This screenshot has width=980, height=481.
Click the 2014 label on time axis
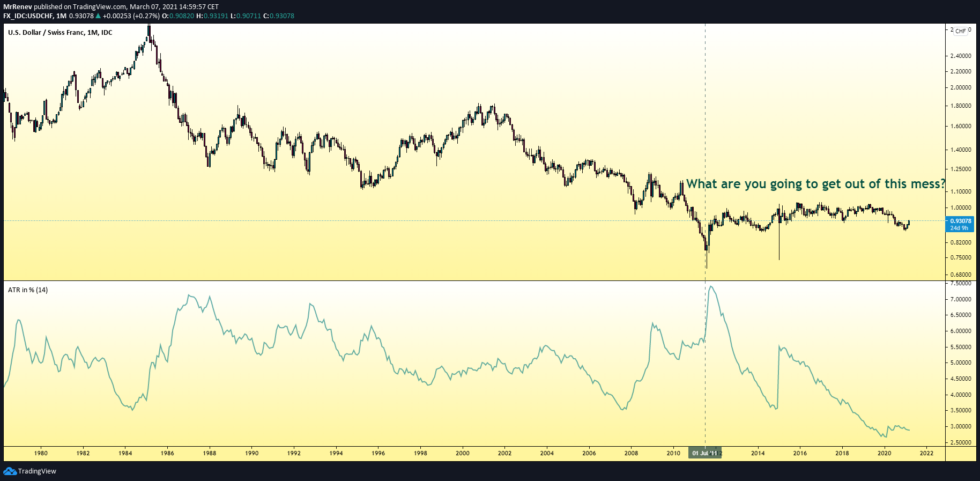(758, 453)
